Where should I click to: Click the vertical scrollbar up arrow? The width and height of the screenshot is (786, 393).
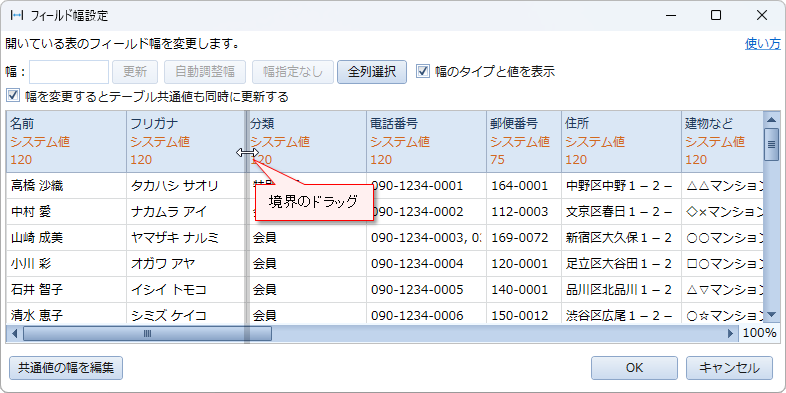pyautogui.click(x=771, y=119)
